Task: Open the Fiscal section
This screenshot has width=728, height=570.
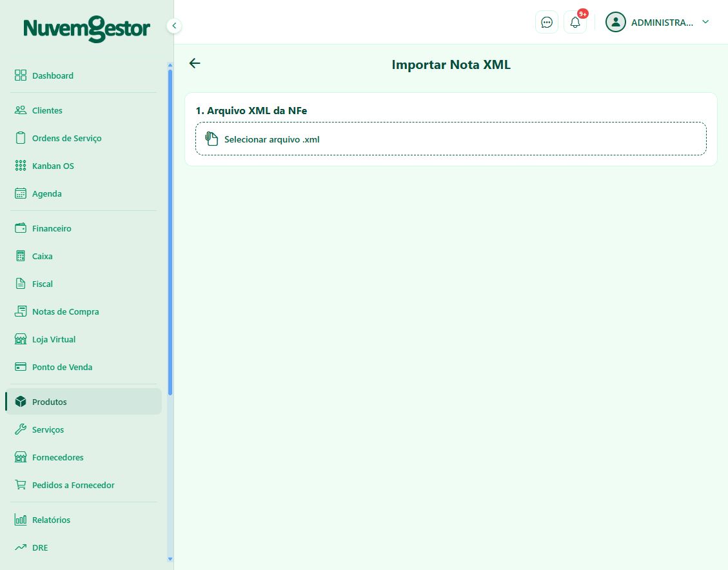Action: click(x=84, y=284)
